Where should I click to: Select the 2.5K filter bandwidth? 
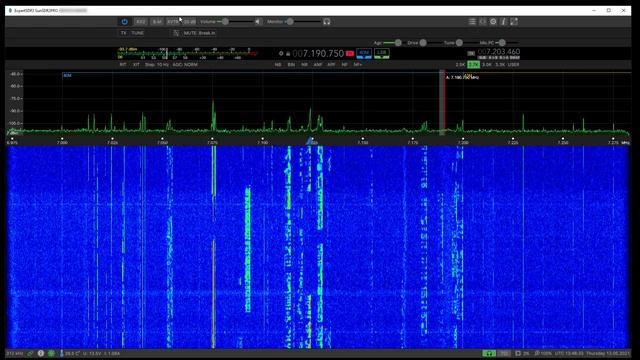pos(460,65)
